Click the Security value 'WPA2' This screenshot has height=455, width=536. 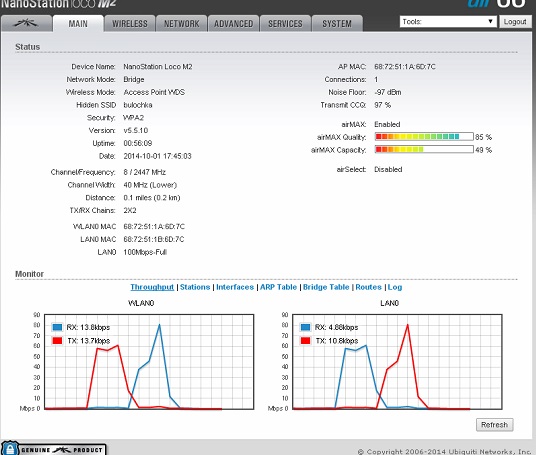(134, 118)
